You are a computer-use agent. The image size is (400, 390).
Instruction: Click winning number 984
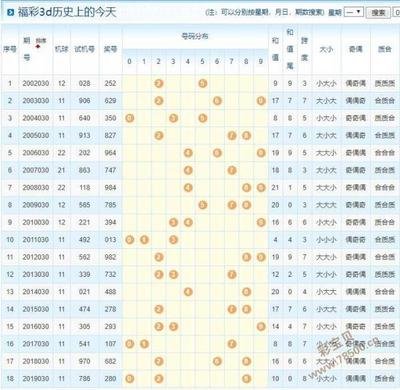click(x=110, y=188)
